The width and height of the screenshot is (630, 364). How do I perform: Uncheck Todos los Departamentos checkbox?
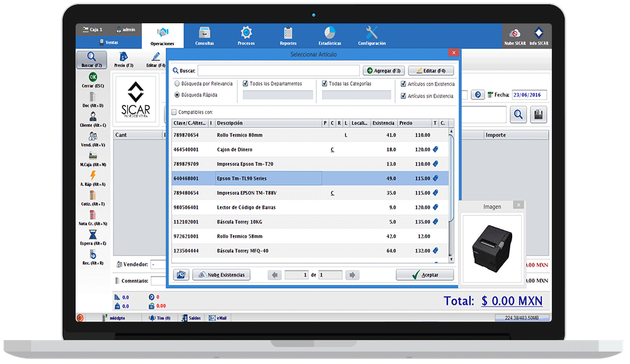[246, 83]
